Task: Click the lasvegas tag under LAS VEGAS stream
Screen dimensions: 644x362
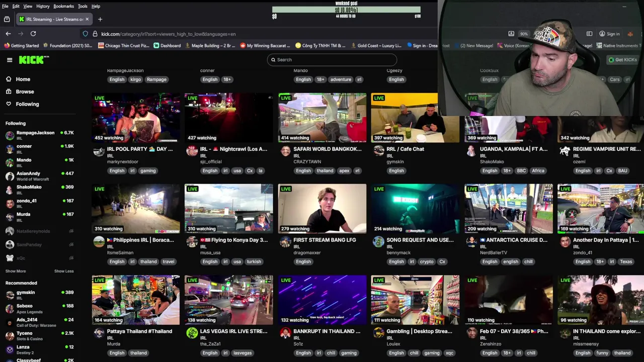Action: click(243, 352)
